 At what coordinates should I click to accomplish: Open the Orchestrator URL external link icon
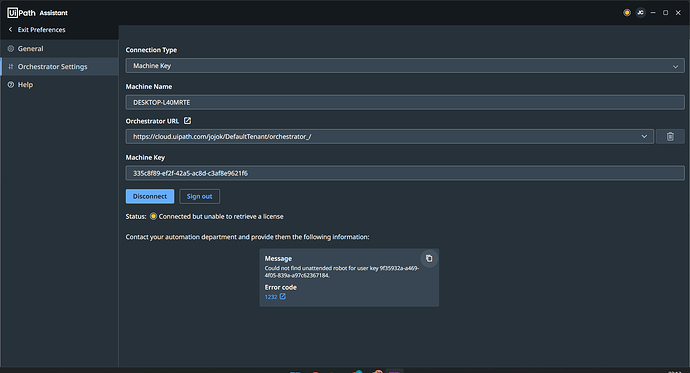pyautogui.click(x=187, y=121)
